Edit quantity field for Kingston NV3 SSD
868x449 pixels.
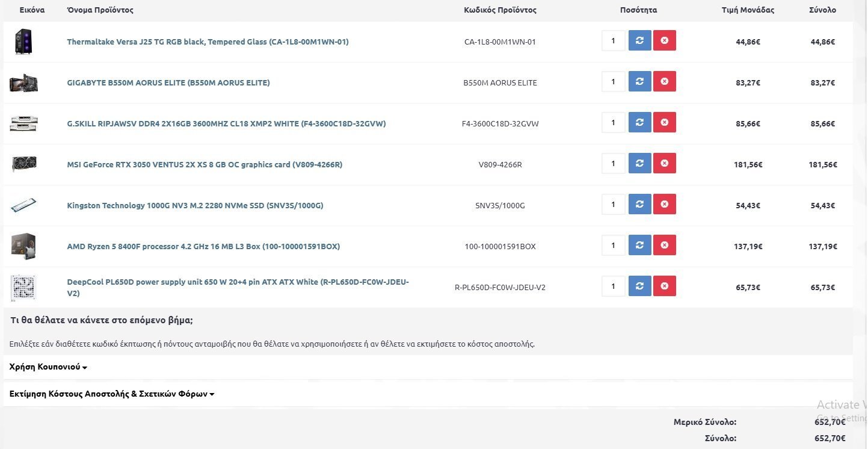point(614,204)
